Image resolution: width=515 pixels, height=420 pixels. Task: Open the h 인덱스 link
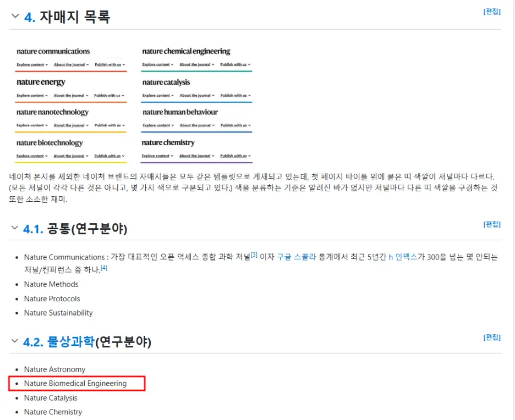point(403,257)
